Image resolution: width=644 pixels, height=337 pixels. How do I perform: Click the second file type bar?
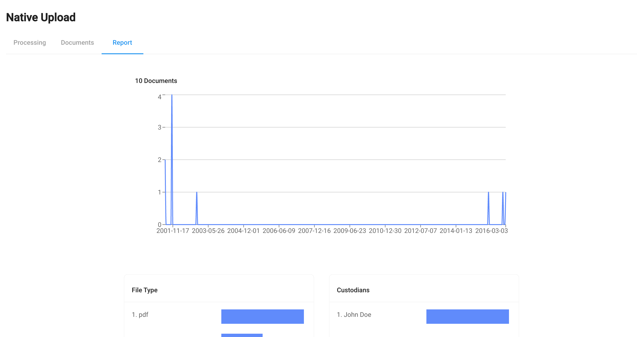click(242, 335)
